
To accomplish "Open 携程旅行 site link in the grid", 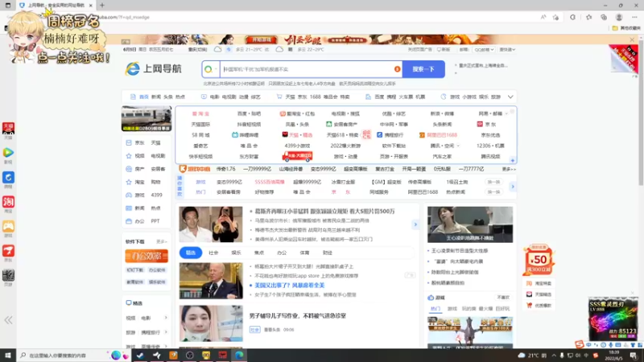I will pos(390,135).
